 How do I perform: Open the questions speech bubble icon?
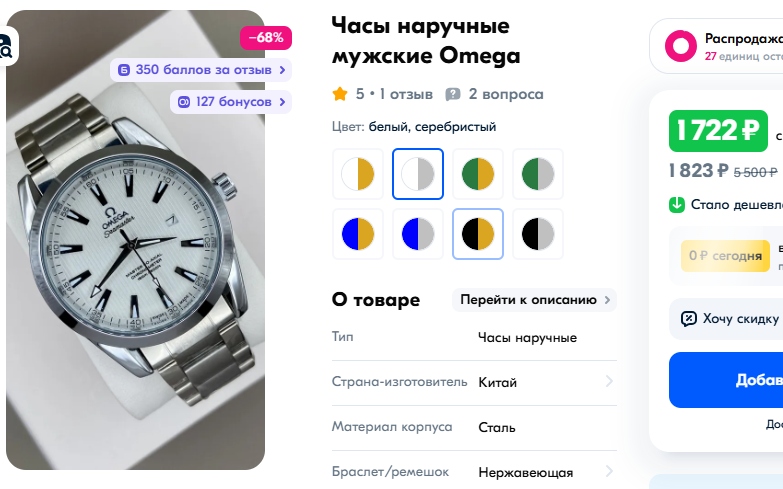(x=452, y=94)
